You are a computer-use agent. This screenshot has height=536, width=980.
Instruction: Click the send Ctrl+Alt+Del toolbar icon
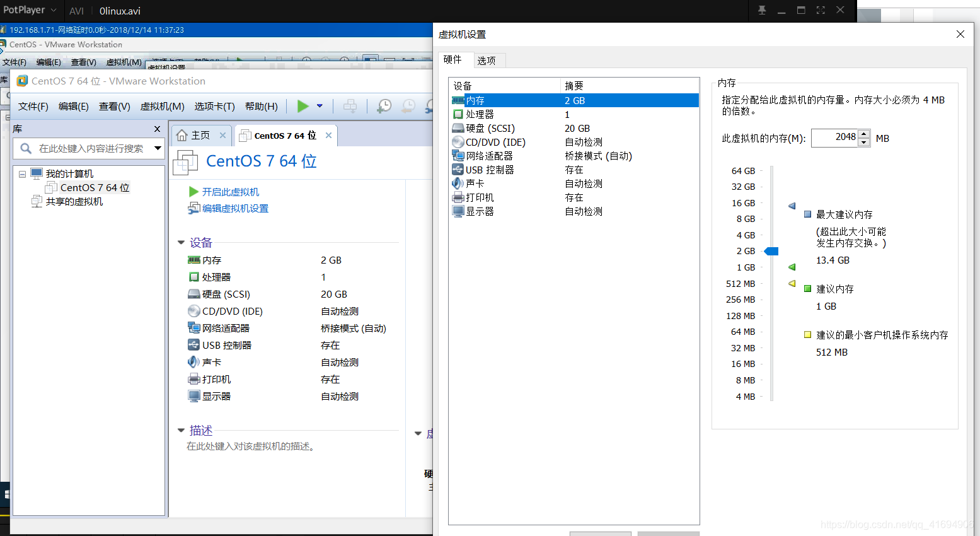tap(350, 106)
